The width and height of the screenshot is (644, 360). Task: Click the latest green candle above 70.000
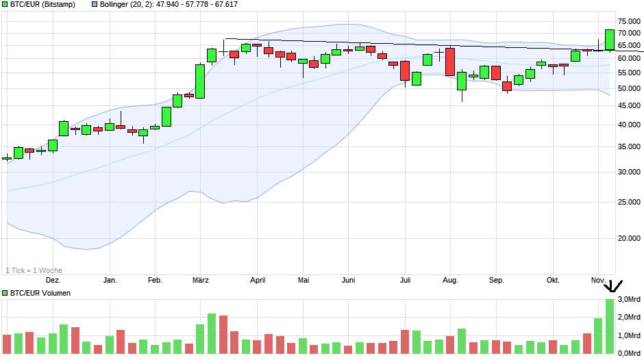pyautogui.click(x=610, y=40)
